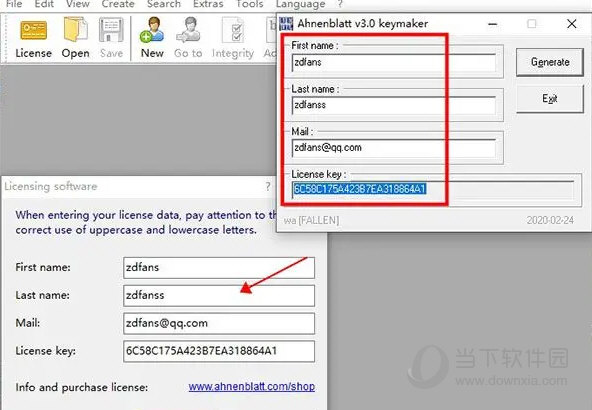This screenshot has width=592, height=410.
Task: Click Mail field in Licensing dialog
Action: point(219,323)
